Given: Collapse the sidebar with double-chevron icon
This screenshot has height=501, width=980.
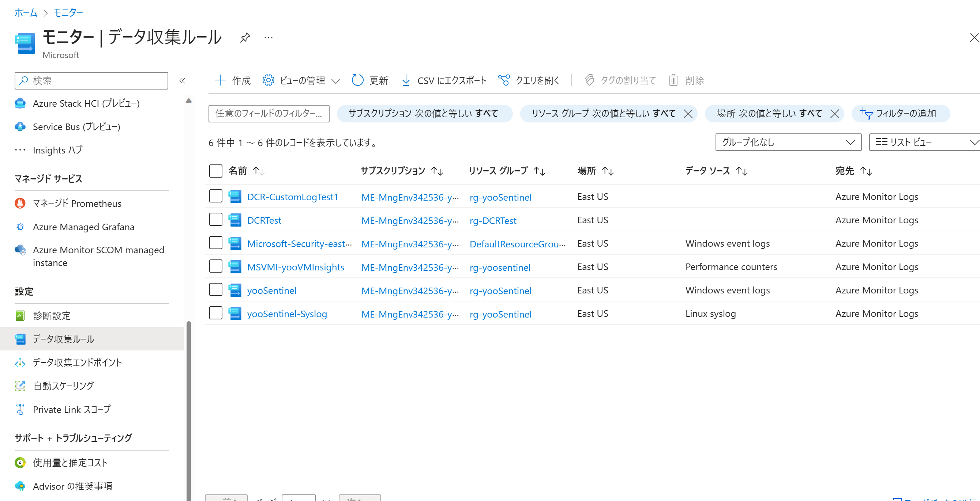Looking at the screenshot, I should pos(182,81).
